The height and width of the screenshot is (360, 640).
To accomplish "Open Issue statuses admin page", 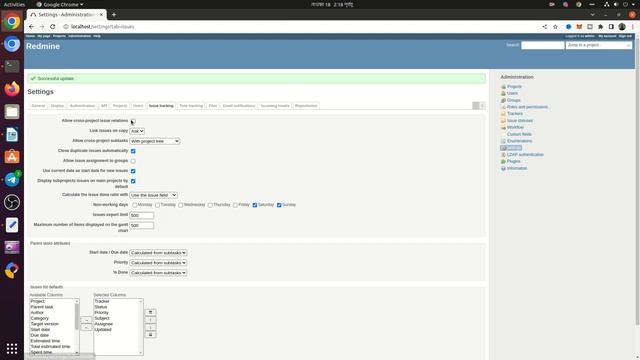I will [x=520, y=120].
